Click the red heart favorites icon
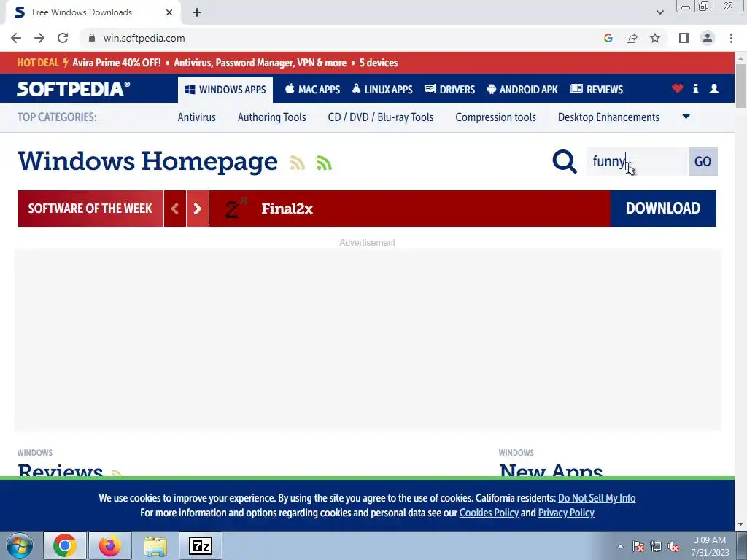This screenshot has width=747, height=560. tap(678, 88)
